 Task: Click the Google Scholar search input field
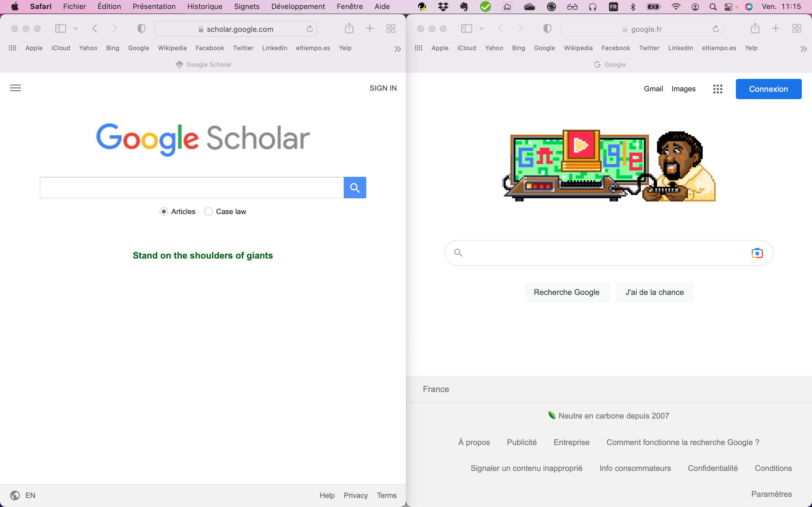pyautogui.click(x=192, y=187)
